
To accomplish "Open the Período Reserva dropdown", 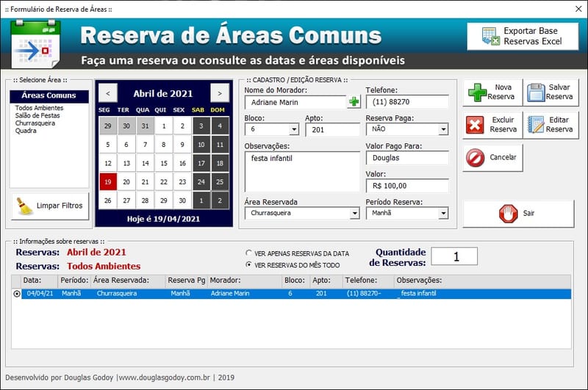I will (x=443, y=214).
